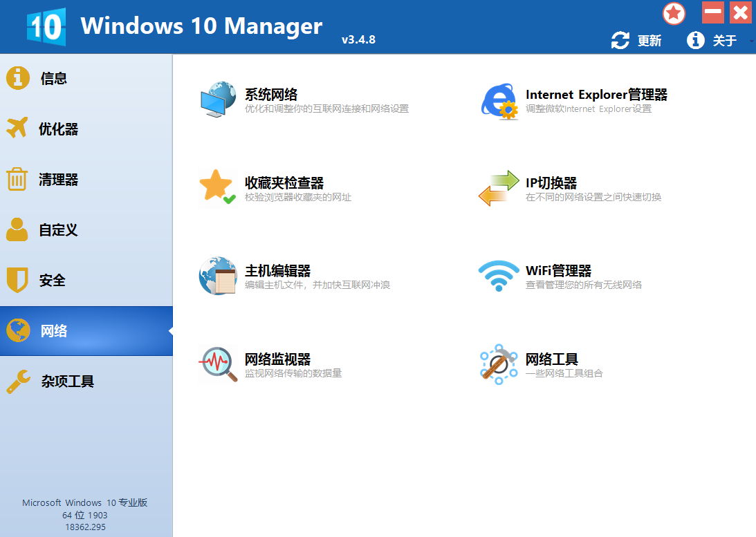The height and width of the screenshot is (537, 756).
Task: Open the WiFi管理器 title link
Action: (x=558, y=271)
